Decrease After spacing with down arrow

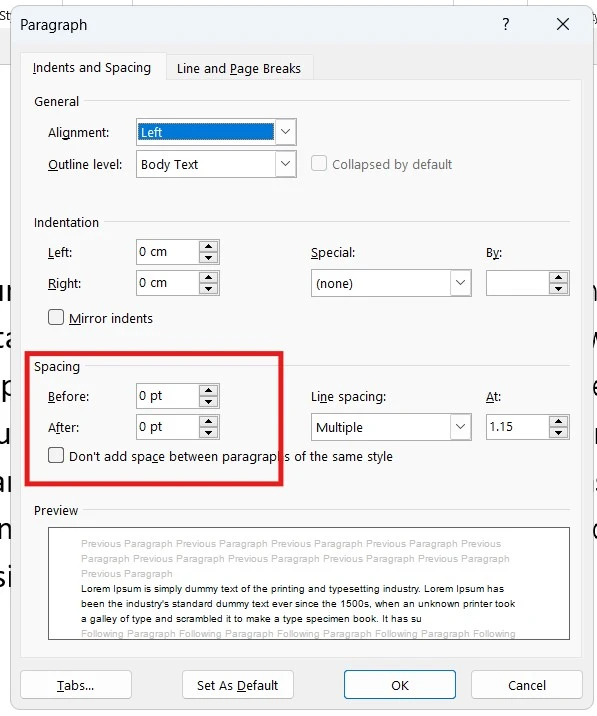(209, 433)
